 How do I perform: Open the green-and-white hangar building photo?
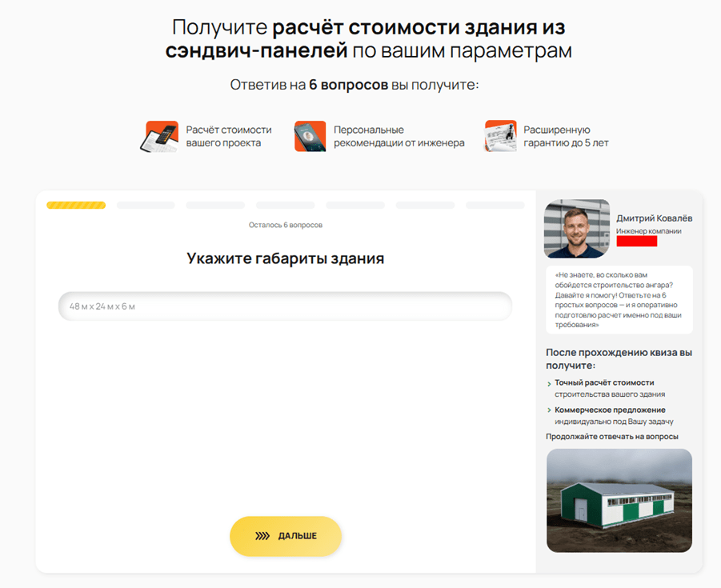(619, 500)
